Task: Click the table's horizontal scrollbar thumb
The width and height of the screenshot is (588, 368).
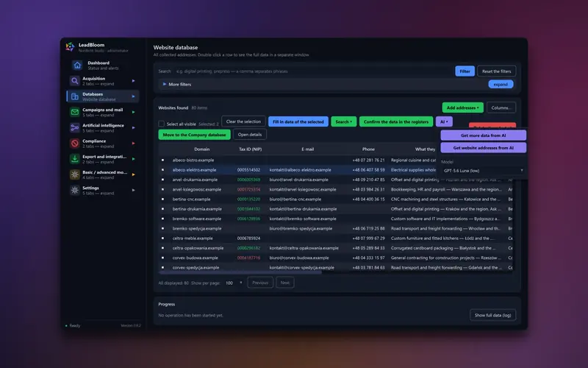Action: click(240, 272)
